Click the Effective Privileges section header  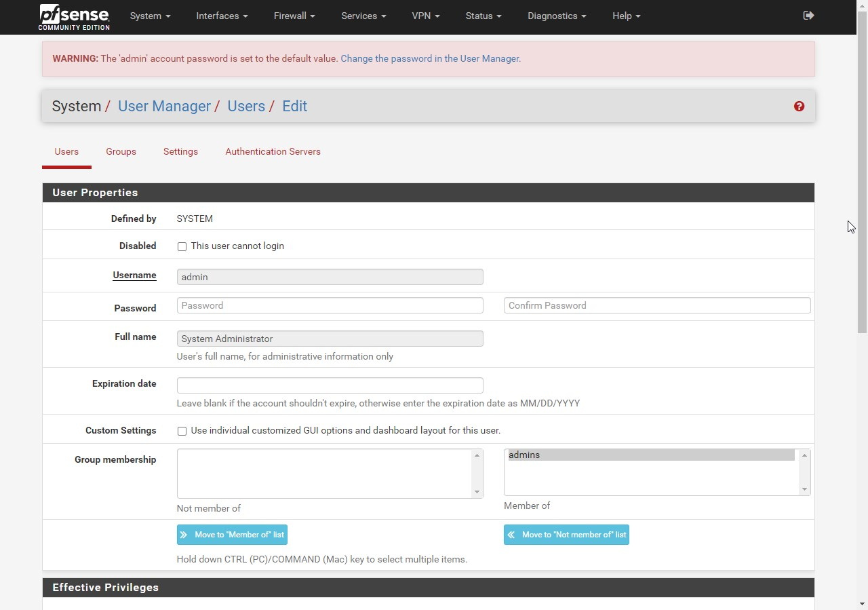(x=429, y=588)
